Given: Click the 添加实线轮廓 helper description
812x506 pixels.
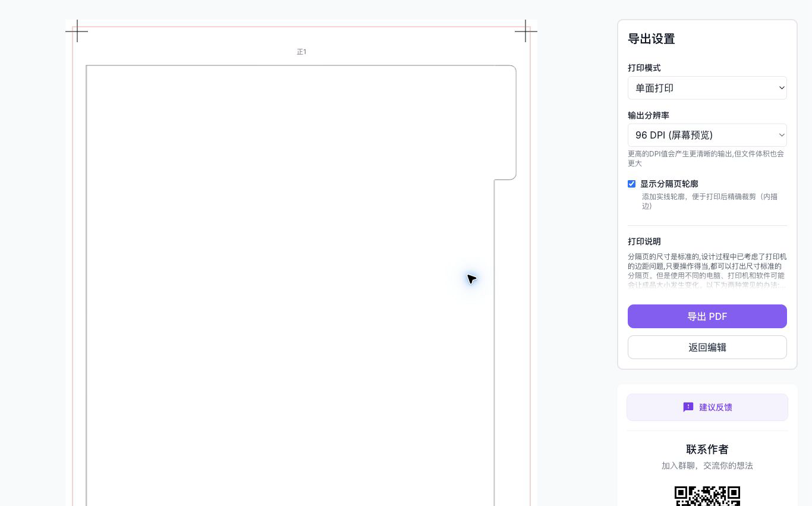Looking at the screenshot, I should pyautogui.click(x=710, y=201).
